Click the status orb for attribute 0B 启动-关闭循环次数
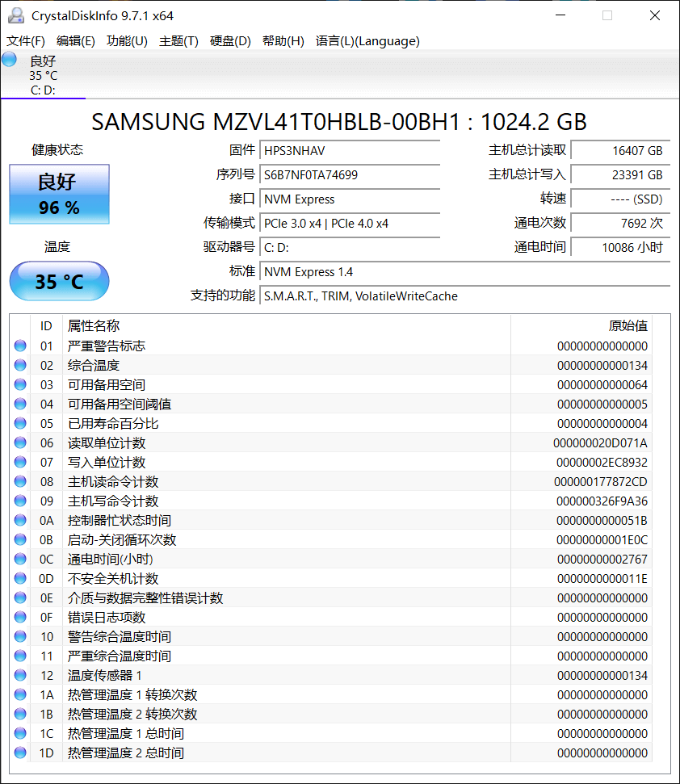This screenshot has height=784, width=680. tap(20, 539)
